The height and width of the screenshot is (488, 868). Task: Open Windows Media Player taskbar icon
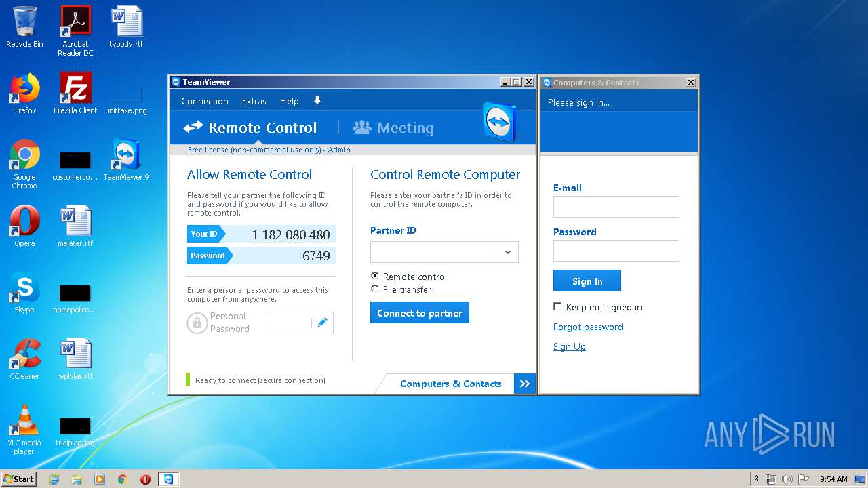point(100,479)
